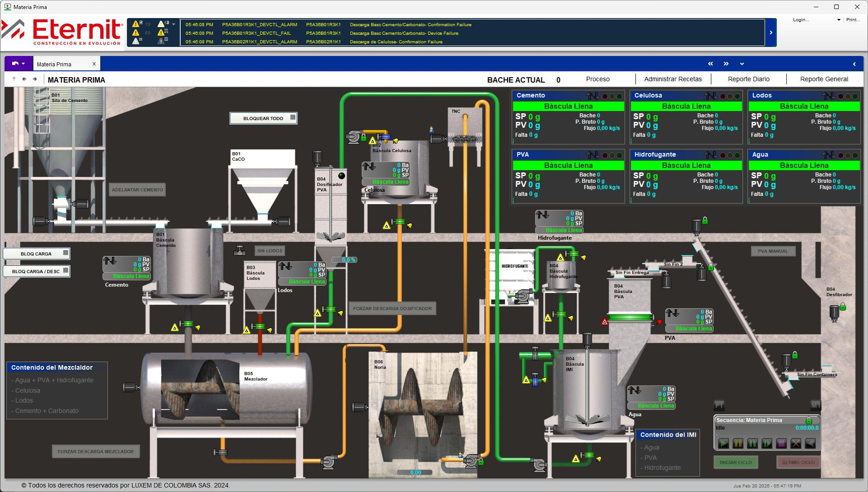Click the green lock on Secuencia Materia Prima

pyautogui.click(x=809, y=421)
